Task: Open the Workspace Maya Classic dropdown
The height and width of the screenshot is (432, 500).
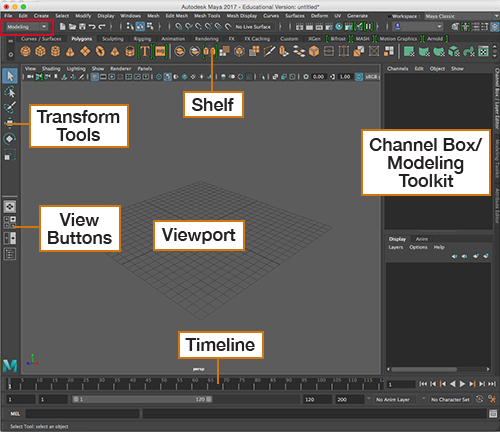Action: click(x=461, y=16)
